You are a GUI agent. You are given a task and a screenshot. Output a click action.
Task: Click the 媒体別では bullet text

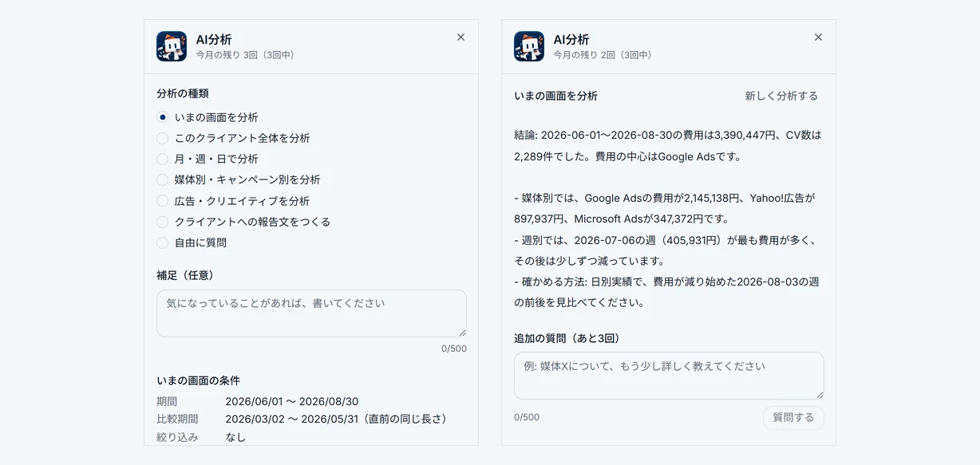666,208
